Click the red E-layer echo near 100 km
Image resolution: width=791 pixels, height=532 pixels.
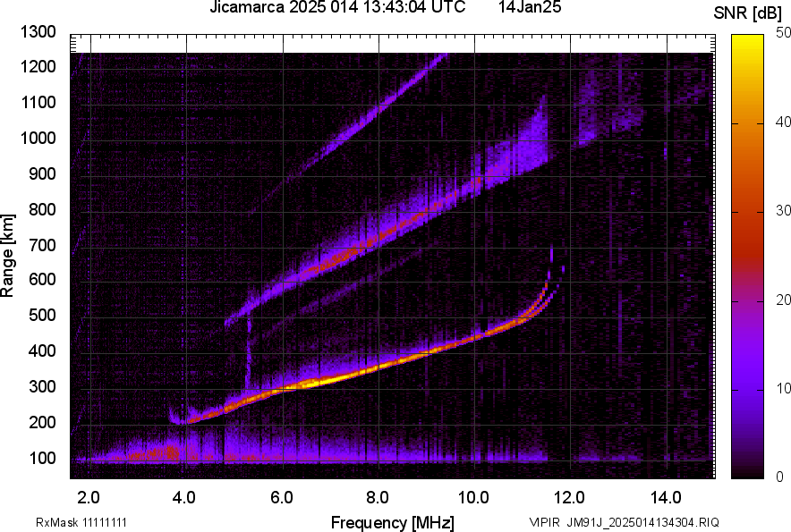(x=157, y=452)
